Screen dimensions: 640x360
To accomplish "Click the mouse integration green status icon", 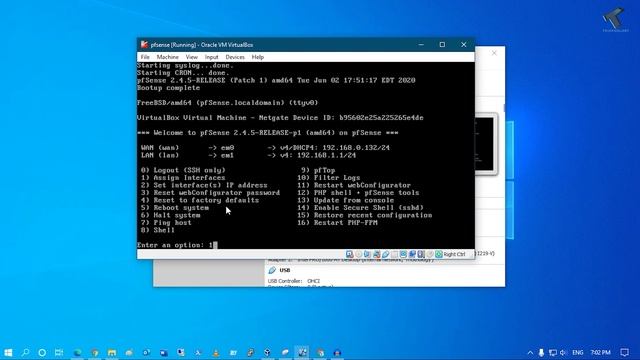I will (x=439, y=254).
